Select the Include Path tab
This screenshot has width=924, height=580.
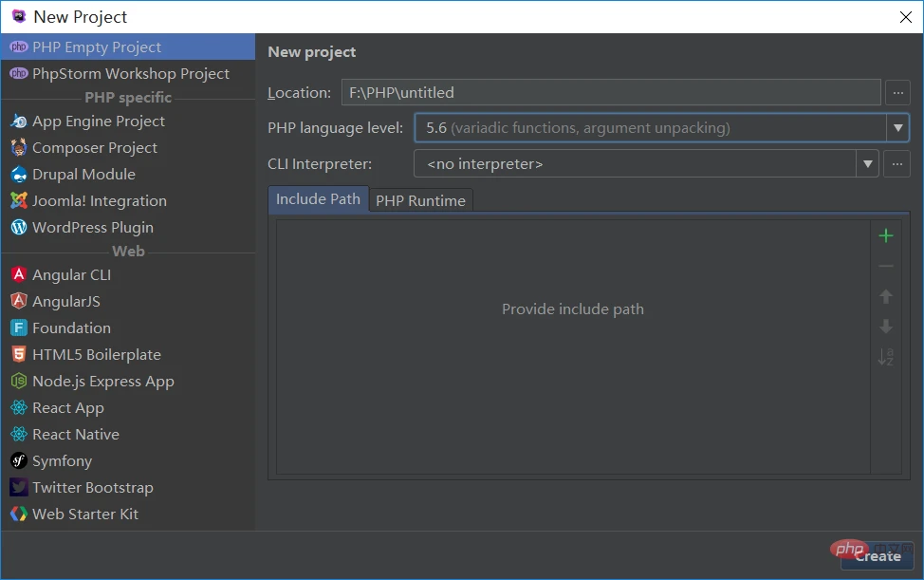coord(318,199)
